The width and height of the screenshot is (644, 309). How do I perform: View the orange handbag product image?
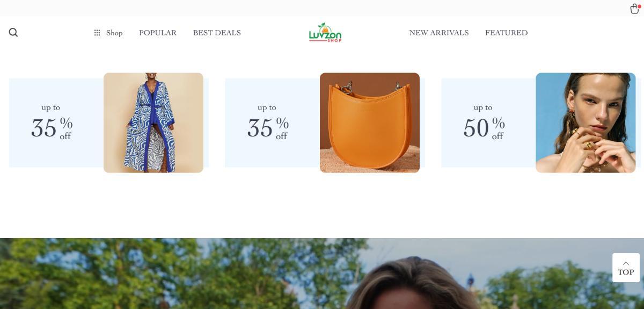click(370, 123)
